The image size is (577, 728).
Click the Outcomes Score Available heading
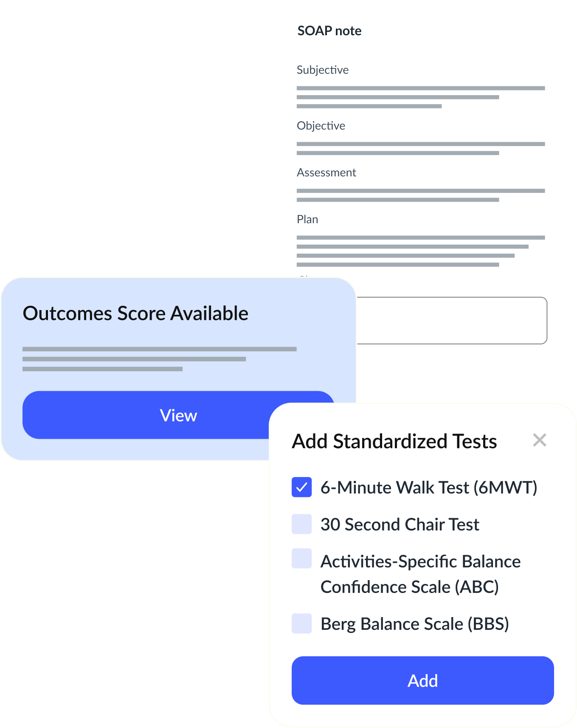135,313
